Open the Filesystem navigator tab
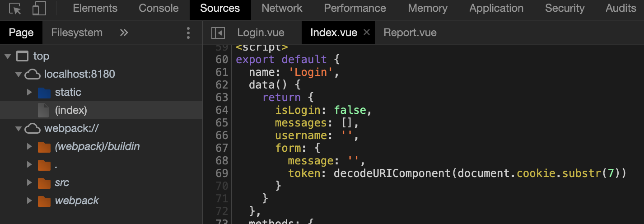Viewport: 644px width, 224px height. [x=77, y=33]
